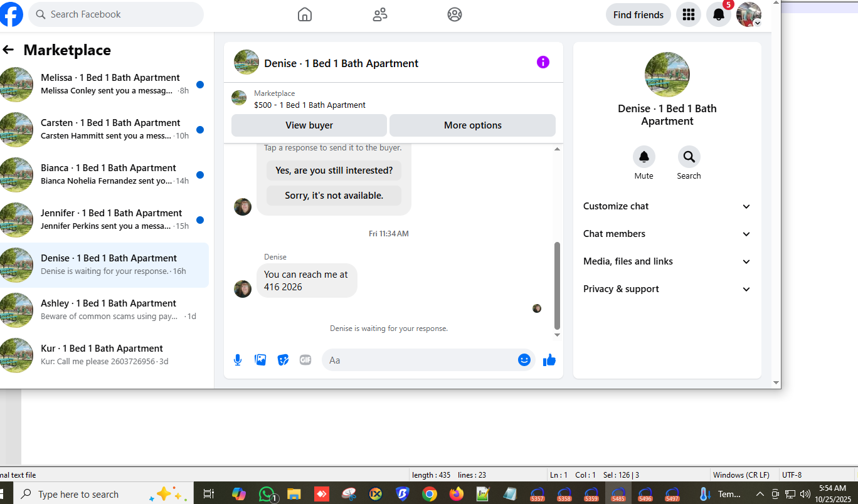Click the More options button

tap(473, 125)
